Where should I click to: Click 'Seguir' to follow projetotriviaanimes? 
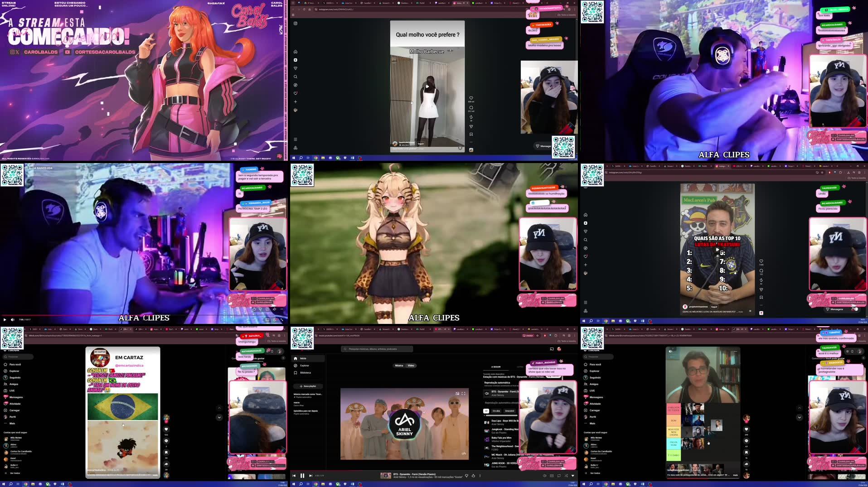click(x=714, y=307)
